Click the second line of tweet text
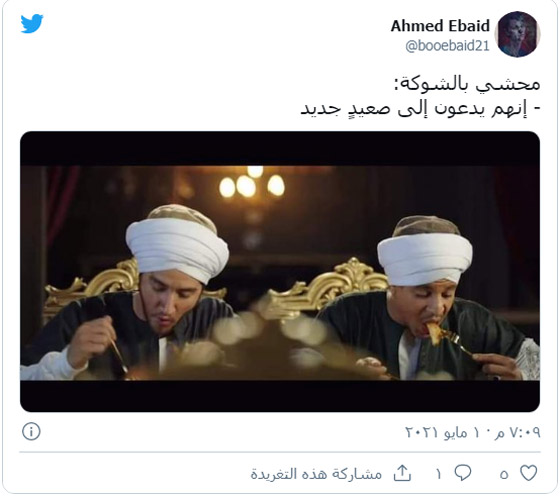Screen dimensions: 560x498 tap(420, 108)
